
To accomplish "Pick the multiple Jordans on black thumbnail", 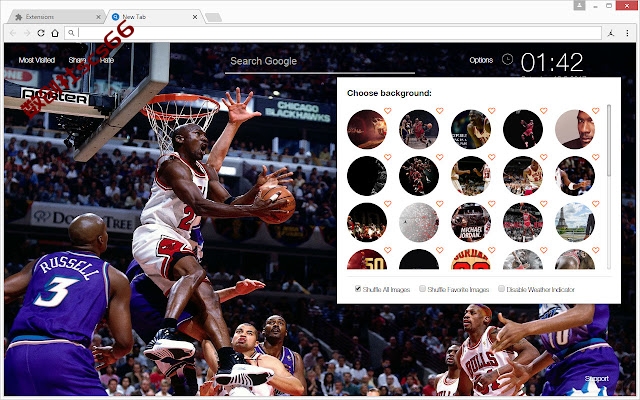I will [x=419, y=176].
